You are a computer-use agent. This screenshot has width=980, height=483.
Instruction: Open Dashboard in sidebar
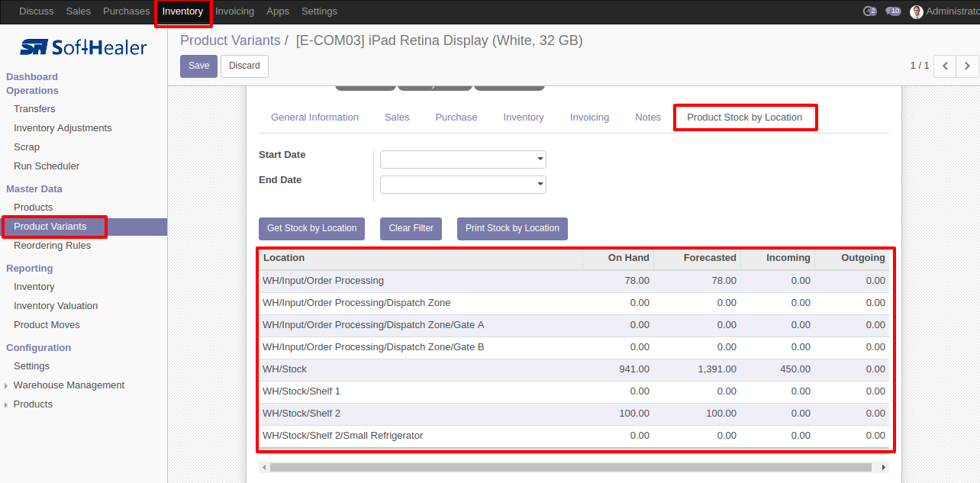pyautogui.click(x=32, y=77)
